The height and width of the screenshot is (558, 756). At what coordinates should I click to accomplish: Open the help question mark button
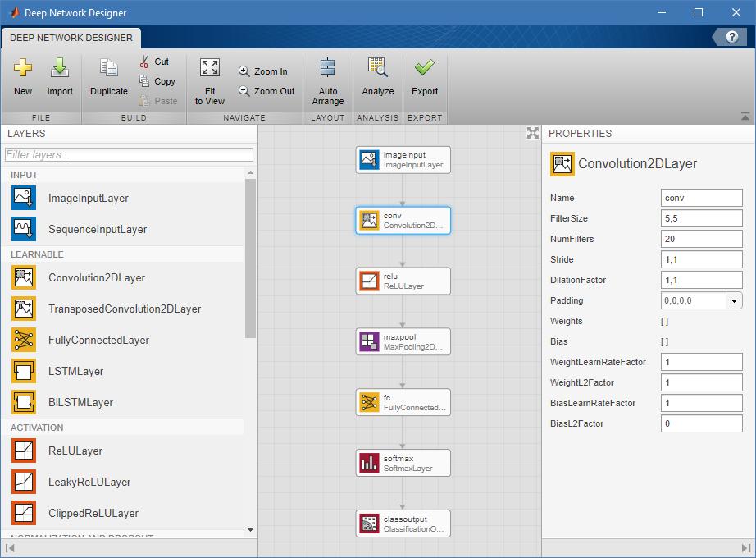pyautogui.click(x=732, y=37)
